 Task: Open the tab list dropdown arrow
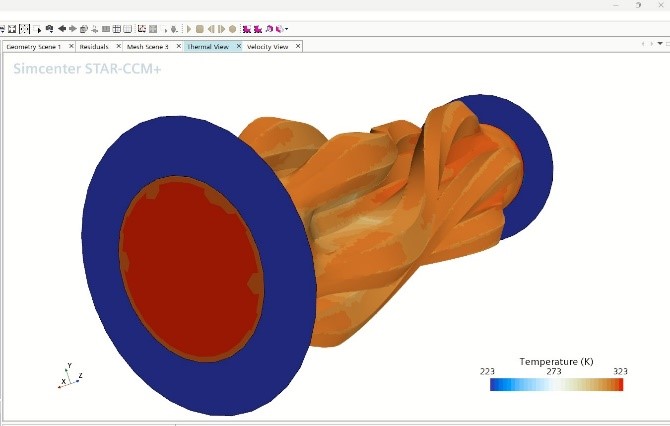point(660,44)
